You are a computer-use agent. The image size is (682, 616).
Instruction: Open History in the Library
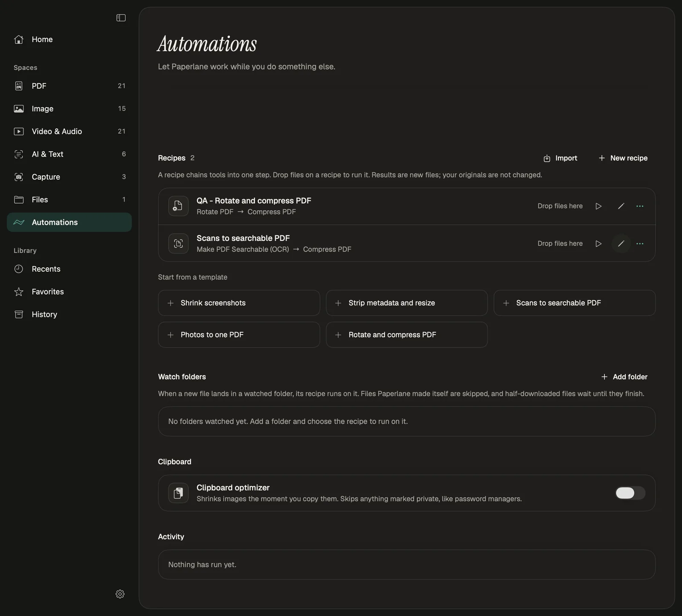[69, 314]
